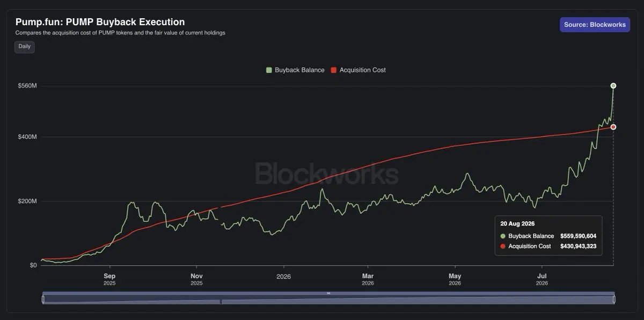Screen dimensions: 644x320
Task: Click the tooltip date 20 Aug 2026
Action: pos(517,224)
